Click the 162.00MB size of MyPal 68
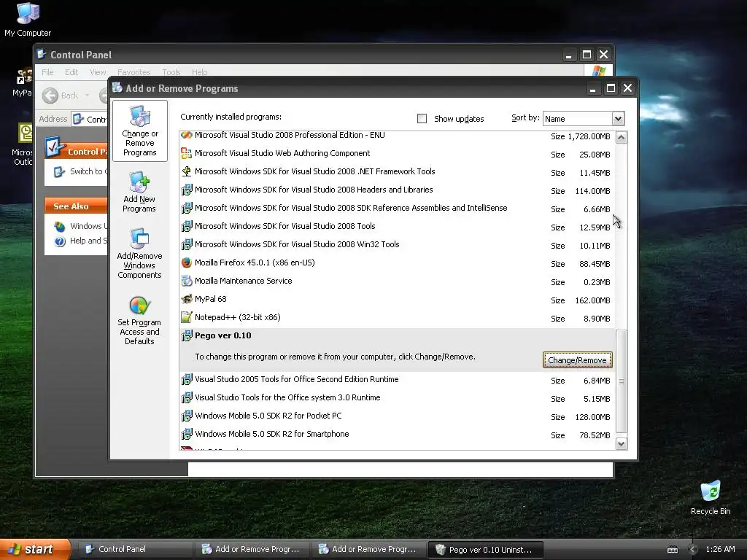Screen dimensions: 747x560 tap(592, 300)
